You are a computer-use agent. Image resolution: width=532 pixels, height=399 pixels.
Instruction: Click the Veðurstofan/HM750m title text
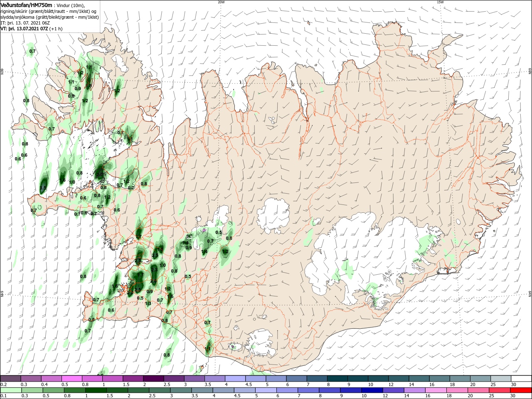tap(27, 5)
